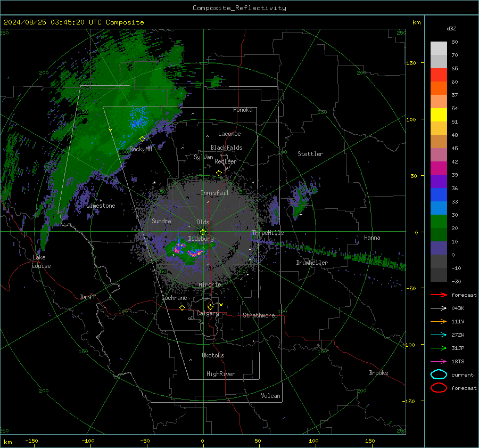
Task: Click the Banff label
Action: pyautogui.click(x=88, y=297)
